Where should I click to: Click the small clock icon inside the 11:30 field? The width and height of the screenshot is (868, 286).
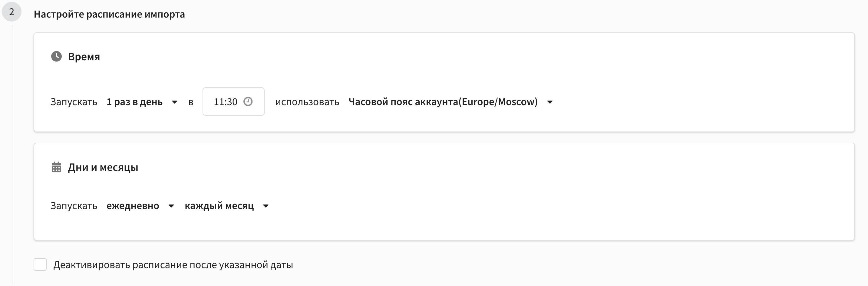coord(248,101)
